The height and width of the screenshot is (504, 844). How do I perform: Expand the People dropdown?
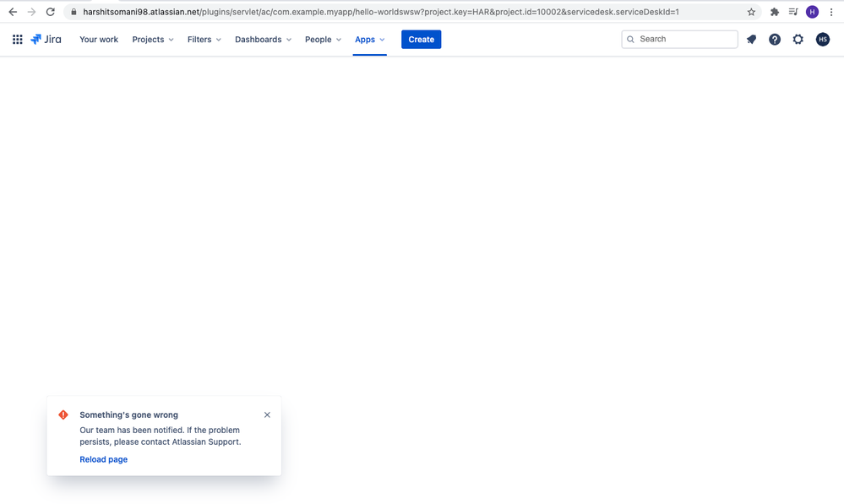coord(323,40)
